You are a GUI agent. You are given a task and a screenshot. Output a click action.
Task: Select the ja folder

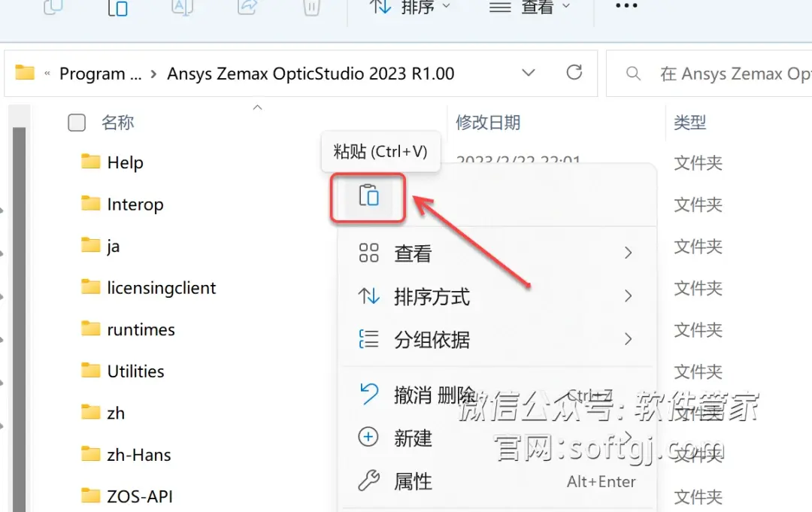pyautogui.click(x=114, y=246)
